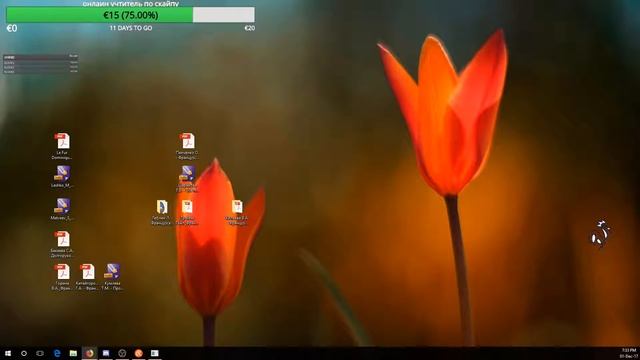Switch to Firefox on the taskbar
The height and width of the screenshot is (360, 640).
point(89,353)
